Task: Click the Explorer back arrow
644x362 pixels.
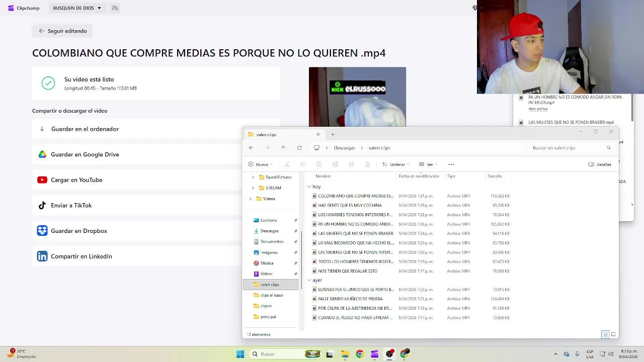Action: tap(251, 148)
